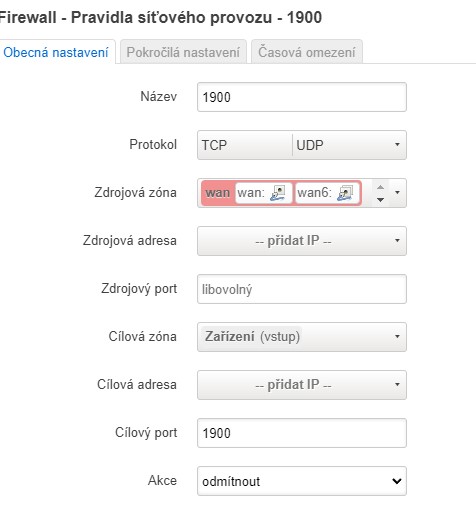Switch to Pokročilá nastavení tab
Image resolution: width=476 pixels, height=531 pixels.
(183, 52)
